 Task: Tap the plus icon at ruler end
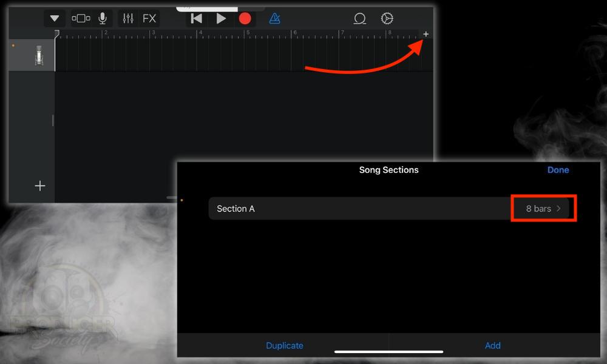tap(426, 34)
